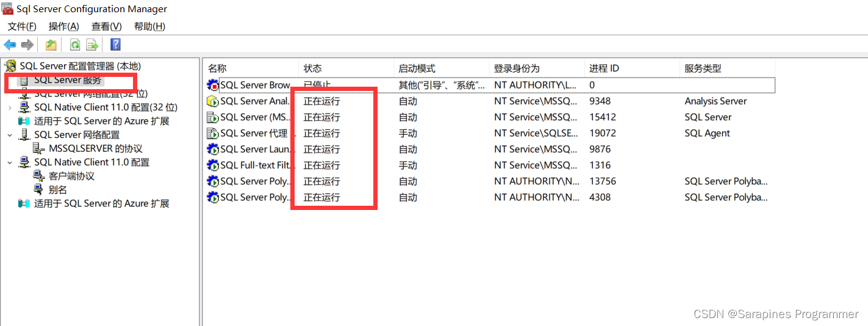Click the process ID 13756 cell

pos(603,181)
